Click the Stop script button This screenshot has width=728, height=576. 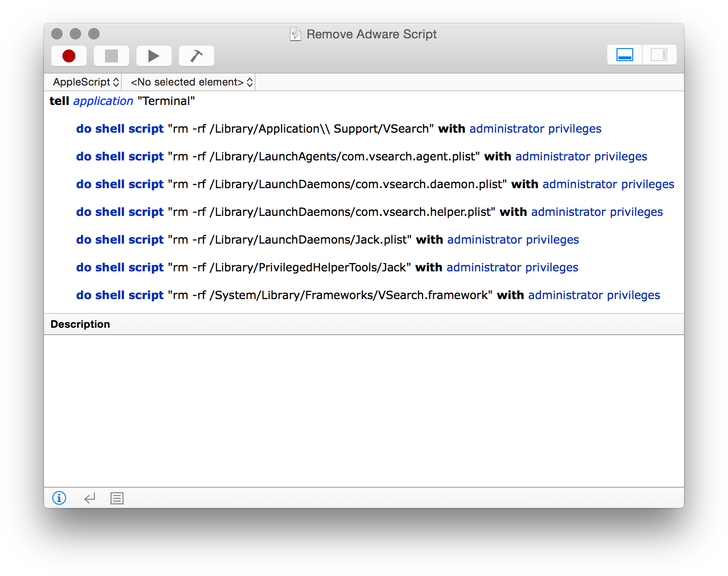[111, 56]
